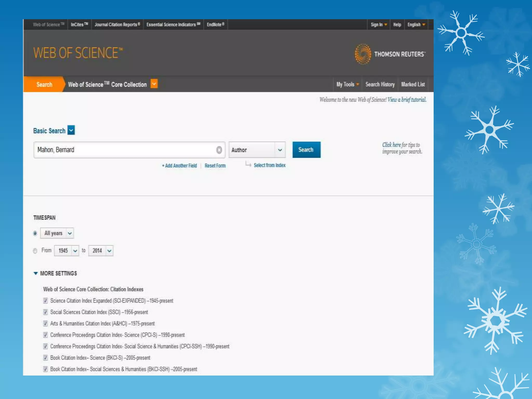Viewport: 532px width, 399px height.
Task: Click in the Mahon, Bernard search box
Action: click(x=125, y=150)
